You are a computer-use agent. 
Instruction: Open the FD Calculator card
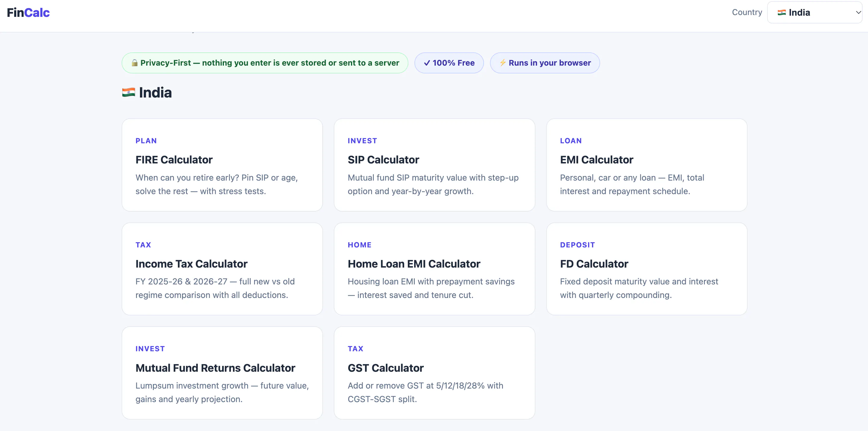click(x=646, y=269)
